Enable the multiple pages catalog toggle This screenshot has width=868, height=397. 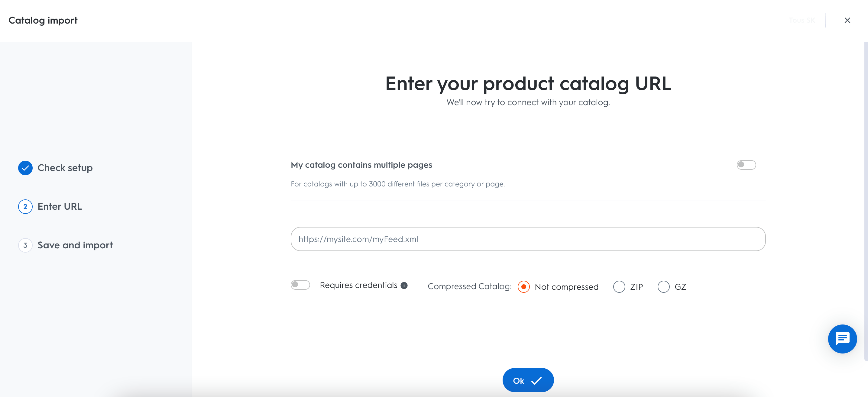[x=746, y=165]
